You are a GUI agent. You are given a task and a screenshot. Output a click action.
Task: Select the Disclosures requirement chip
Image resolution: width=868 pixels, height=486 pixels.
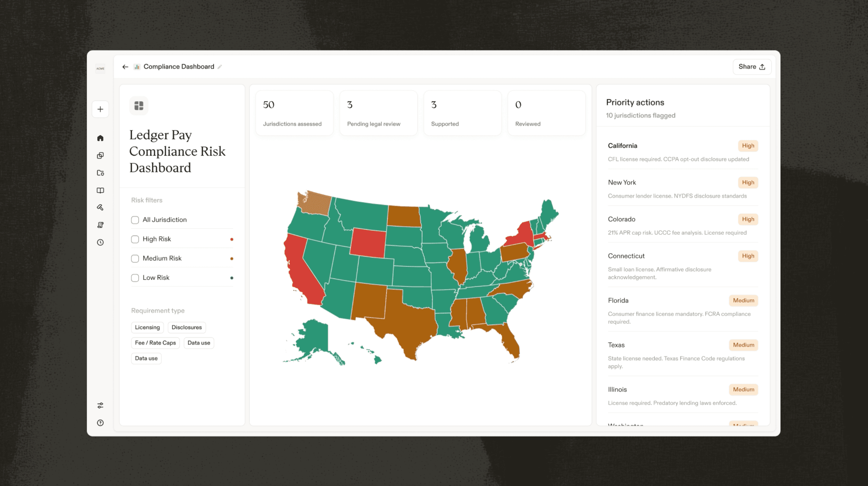pyautogui.click(x=187, y=328)
